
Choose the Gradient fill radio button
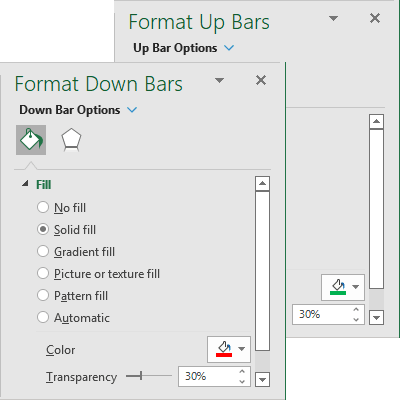pyautogui.click(x=43, y=251)
